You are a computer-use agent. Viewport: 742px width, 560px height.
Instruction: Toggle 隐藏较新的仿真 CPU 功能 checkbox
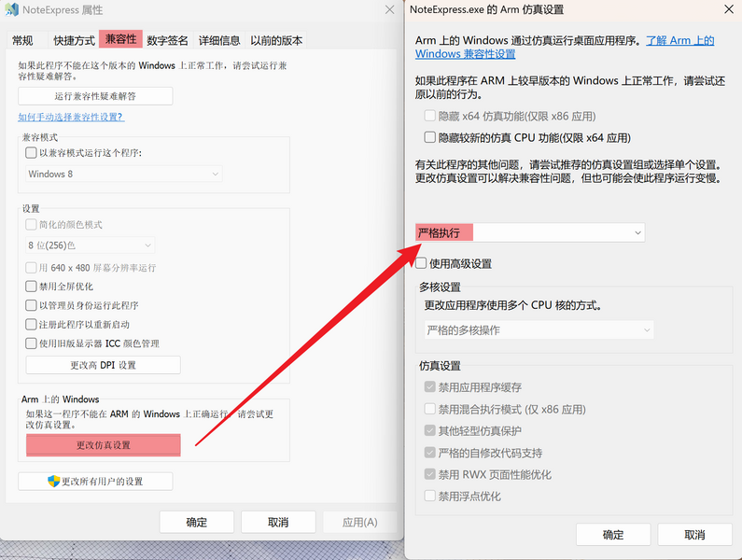tap(429, 138)
